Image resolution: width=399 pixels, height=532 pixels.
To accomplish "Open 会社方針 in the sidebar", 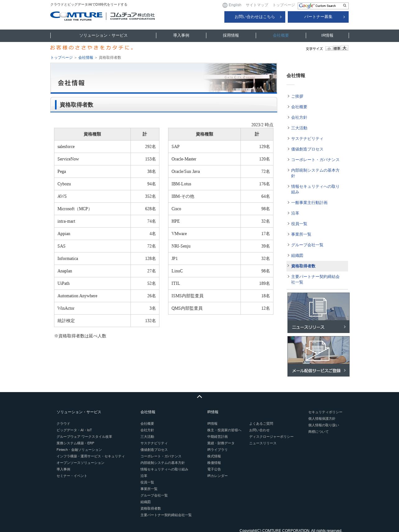I will click(x=299, y=118).
